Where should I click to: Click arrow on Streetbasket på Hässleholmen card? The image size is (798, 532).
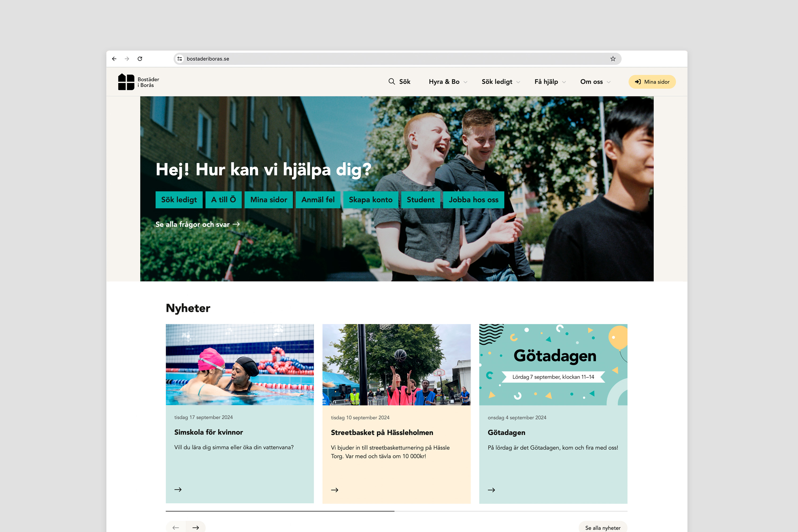335,490
